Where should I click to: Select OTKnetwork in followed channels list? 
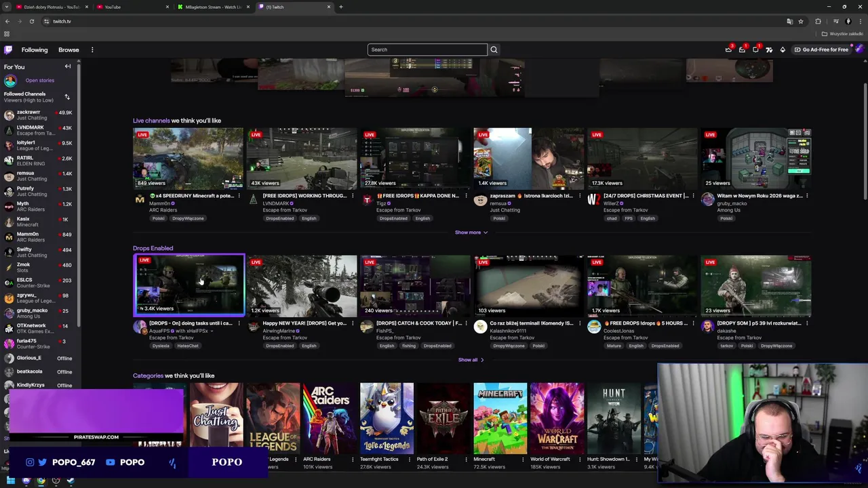pos(38,328)
